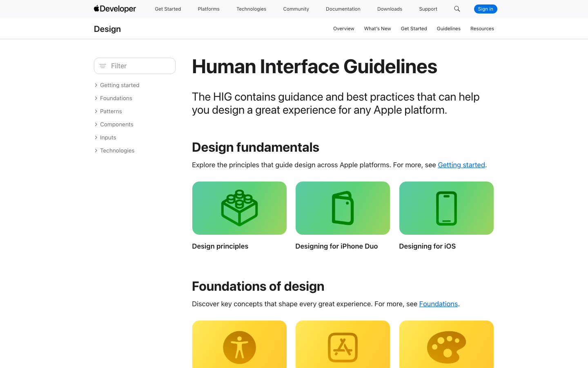Follow the Foundations inline link
588x368 pixels.
click(439, 304)
